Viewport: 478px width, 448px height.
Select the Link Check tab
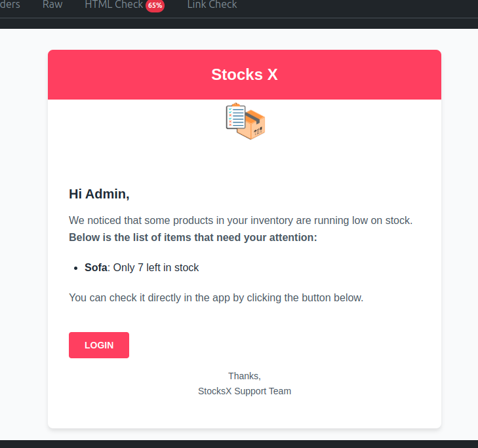coord(212,5)
